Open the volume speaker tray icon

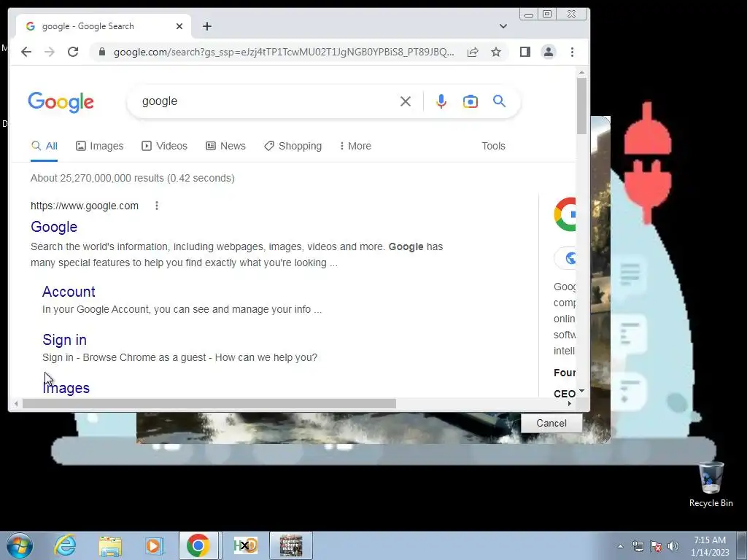click(673, 546)
